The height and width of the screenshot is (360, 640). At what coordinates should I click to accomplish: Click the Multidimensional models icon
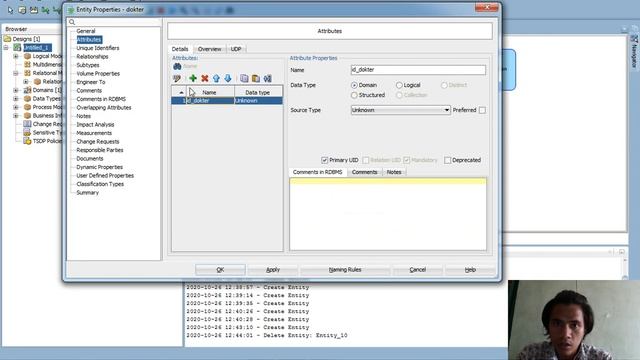pyautogui.click(x=27, y=64)
